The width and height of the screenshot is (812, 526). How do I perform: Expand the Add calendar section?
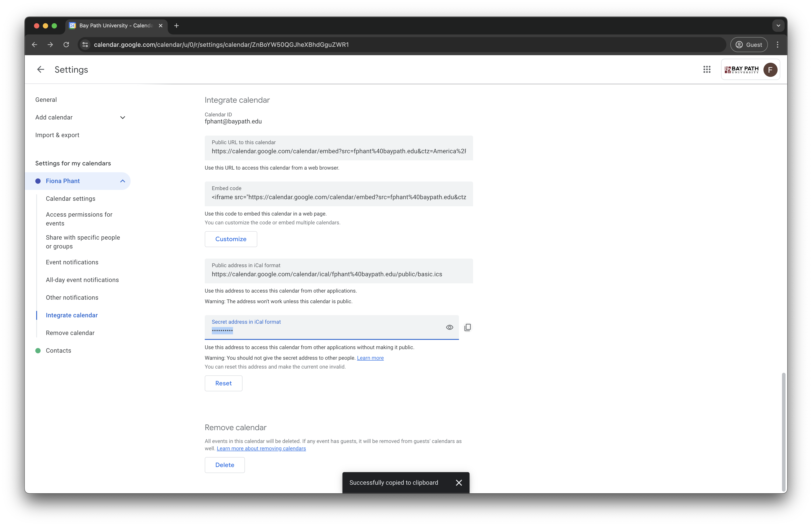point(122,117)
